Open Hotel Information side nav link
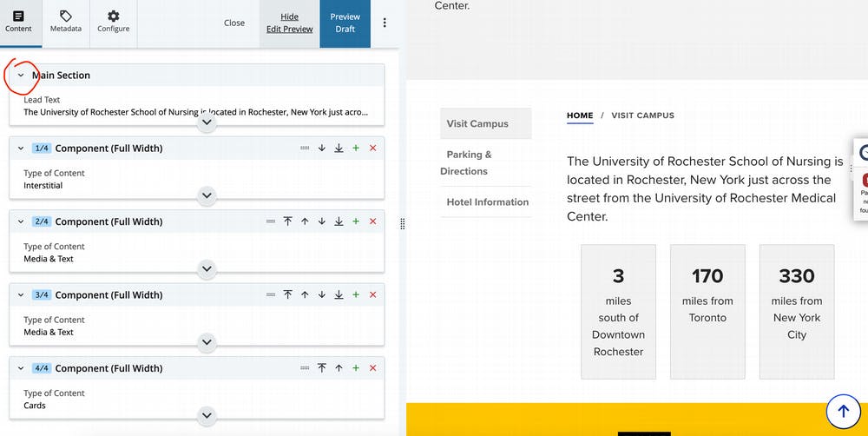 pyautogui.click(x=487, y=202)
